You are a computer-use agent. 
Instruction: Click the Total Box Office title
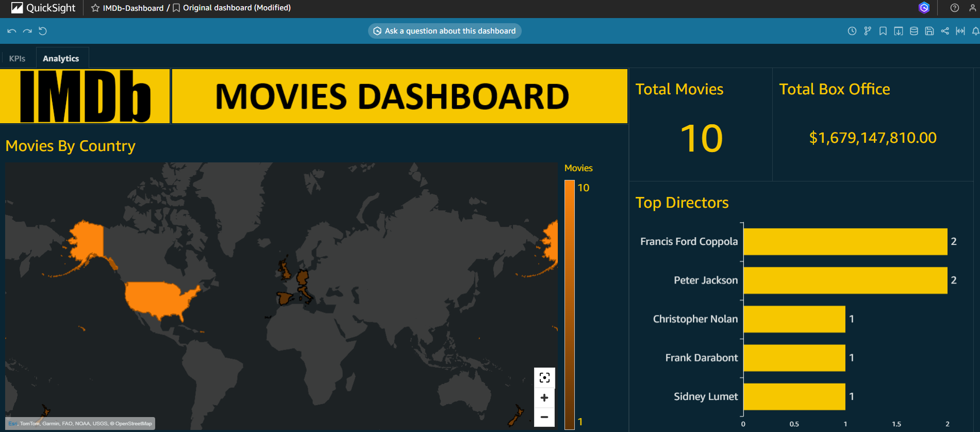tap(835, 89)
